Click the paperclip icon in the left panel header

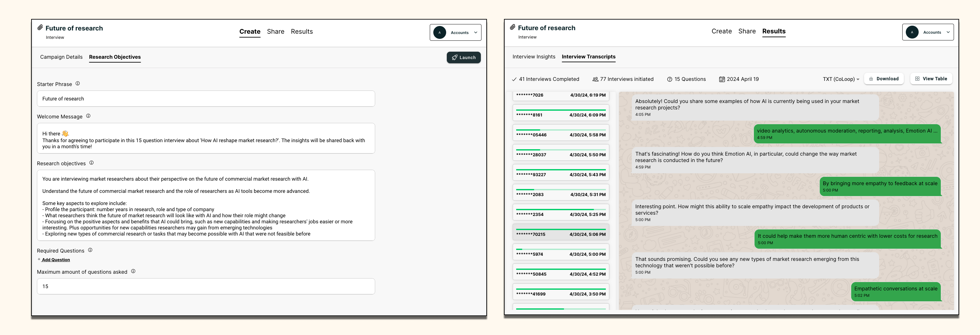click(x=40, y=28)
